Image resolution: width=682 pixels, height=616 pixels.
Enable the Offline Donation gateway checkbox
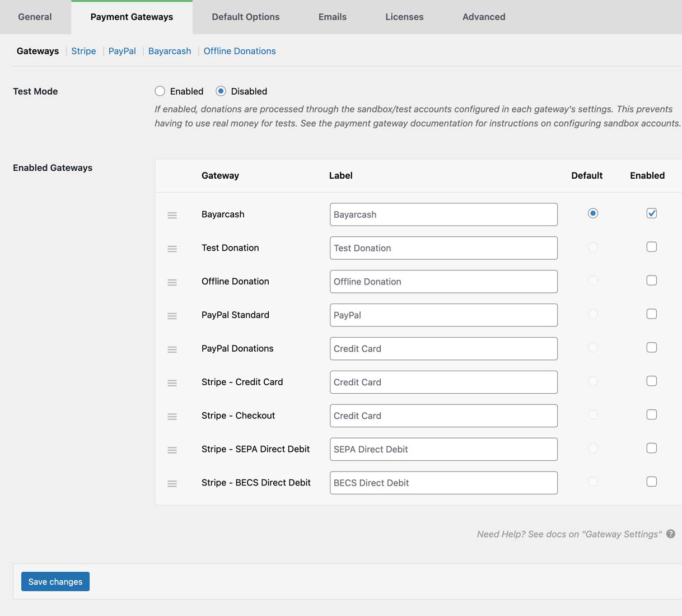pos(652,281)
